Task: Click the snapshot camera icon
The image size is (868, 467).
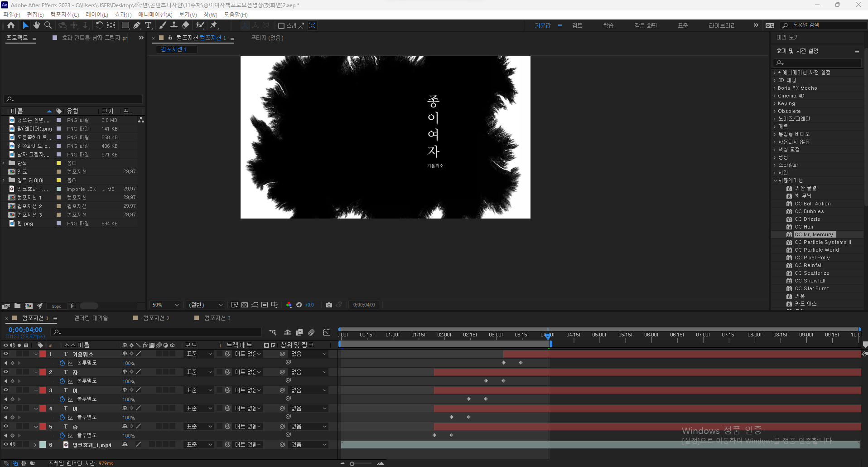Action: click(x=329, y=305)
